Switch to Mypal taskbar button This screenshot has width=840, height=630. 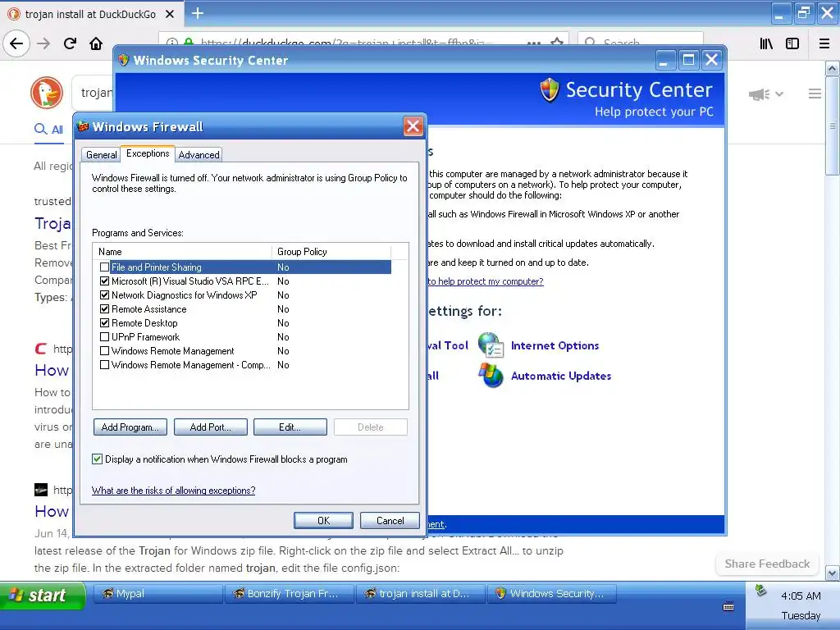tap(158, 594)
